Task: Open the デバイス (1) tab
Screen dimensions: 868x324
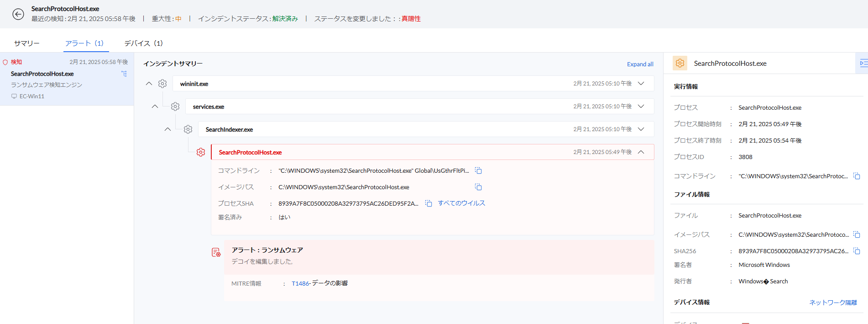Action: click(143, 43)
